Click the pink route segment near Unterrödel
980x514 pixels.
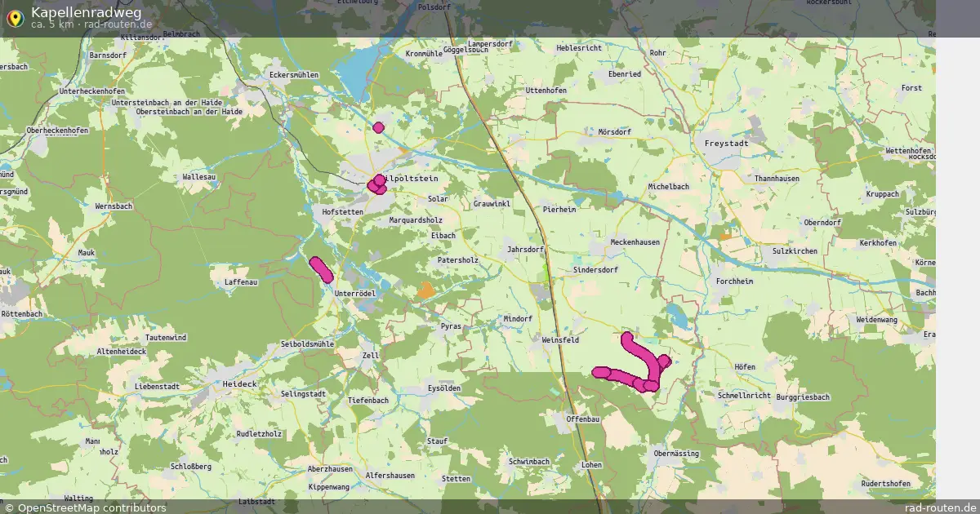(321, 269)
